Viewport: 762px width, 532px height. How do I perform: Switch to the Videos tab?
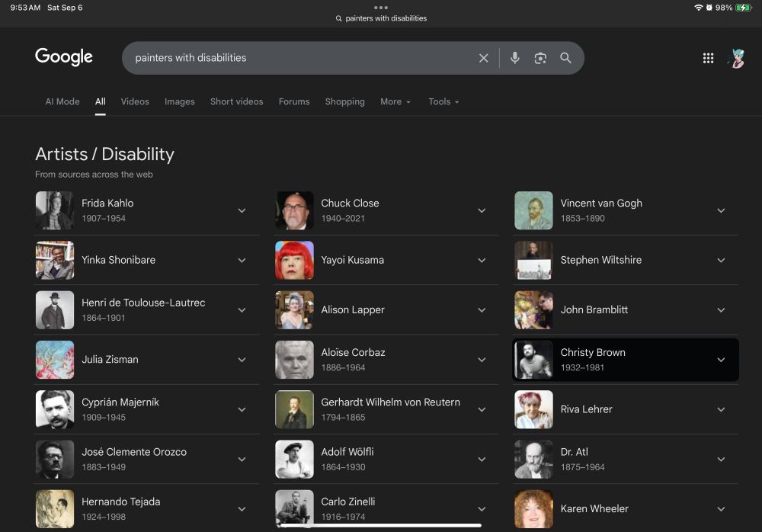pos(135,101)
